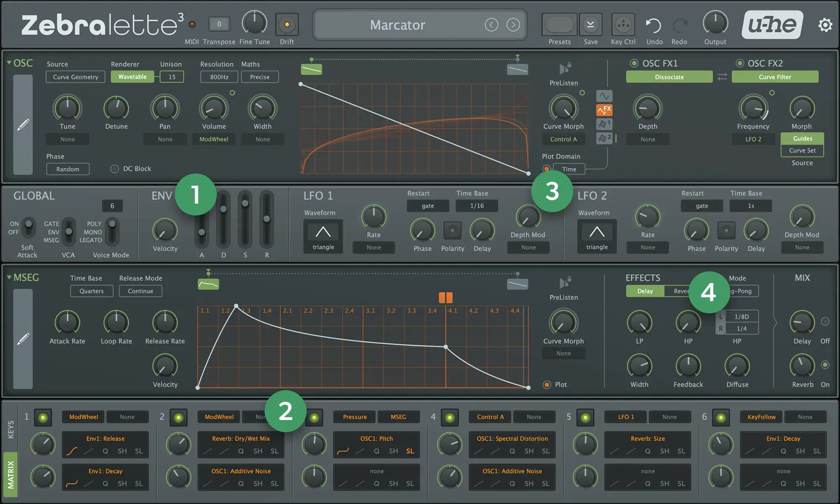Viewport: 840px width, 504px height.
Task: Click the Undo arrow icon
Action: coord(654,24)
